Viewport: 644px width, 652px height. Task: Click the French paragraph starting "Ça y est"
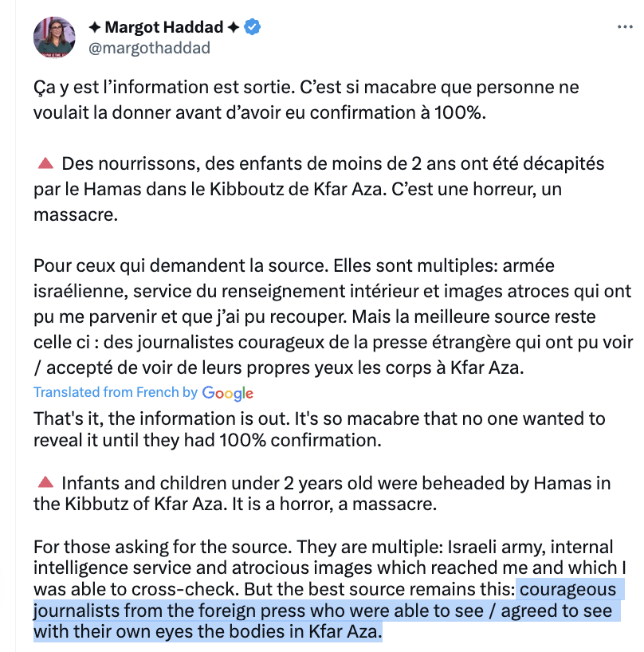coord(306,99)
